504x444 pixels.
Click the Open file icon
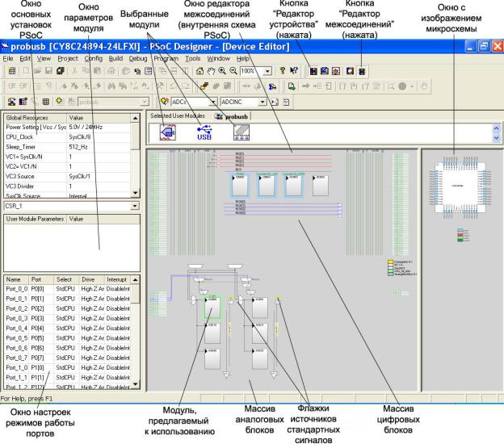(37, 71)
